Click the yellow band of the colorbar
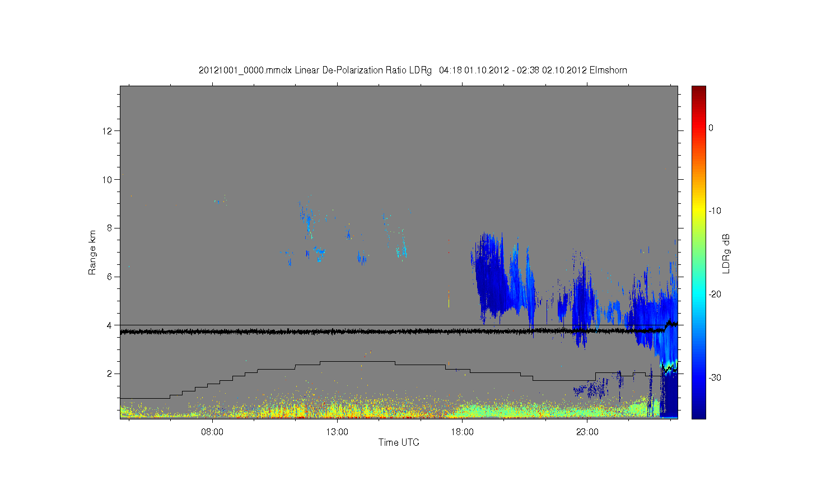 point(699,210)
